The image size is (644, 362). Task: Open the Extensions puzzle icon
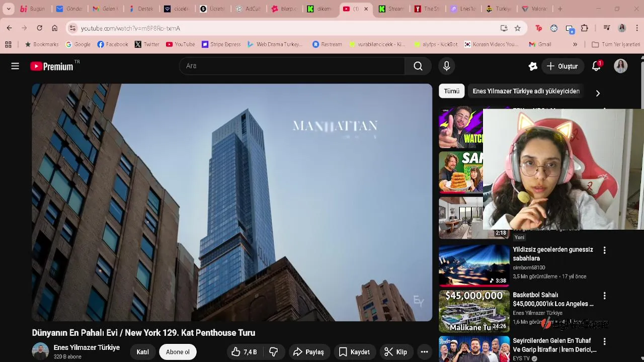point(584,28)
